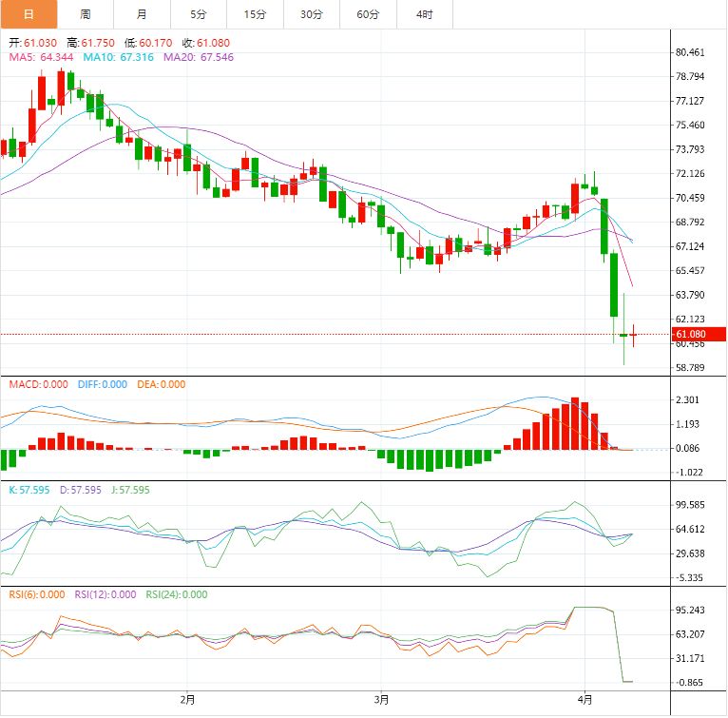
Task: Click the MACD:0.000 label
Action: pyautogui.click(x=39, y=384)
